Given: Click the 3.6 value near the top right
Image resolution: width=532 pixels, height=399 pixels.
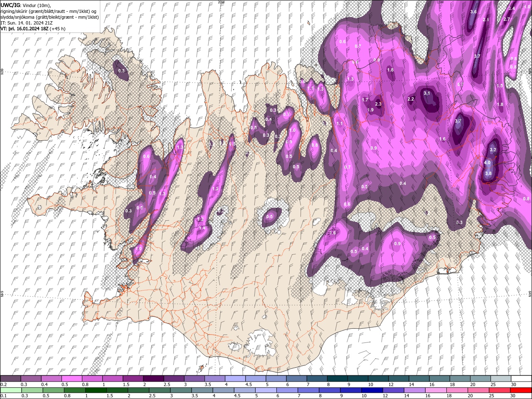Looking at the screenshot, I should click(473, 12).
